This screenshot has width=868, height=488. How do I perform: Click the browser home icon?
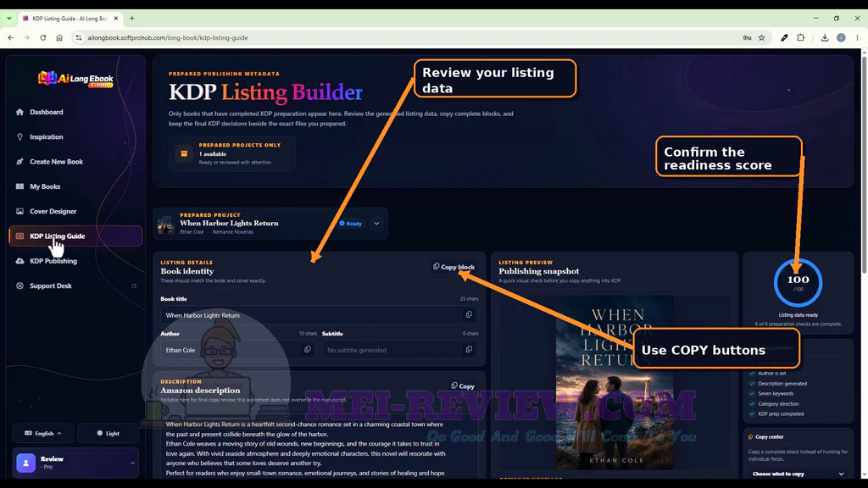pyautogui.click(x=59, y=37)
